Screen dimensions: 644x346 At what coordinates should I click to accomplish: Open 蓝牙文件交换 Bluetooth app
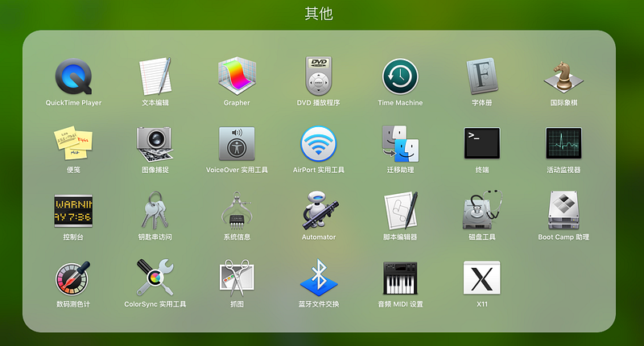point(318,278)
